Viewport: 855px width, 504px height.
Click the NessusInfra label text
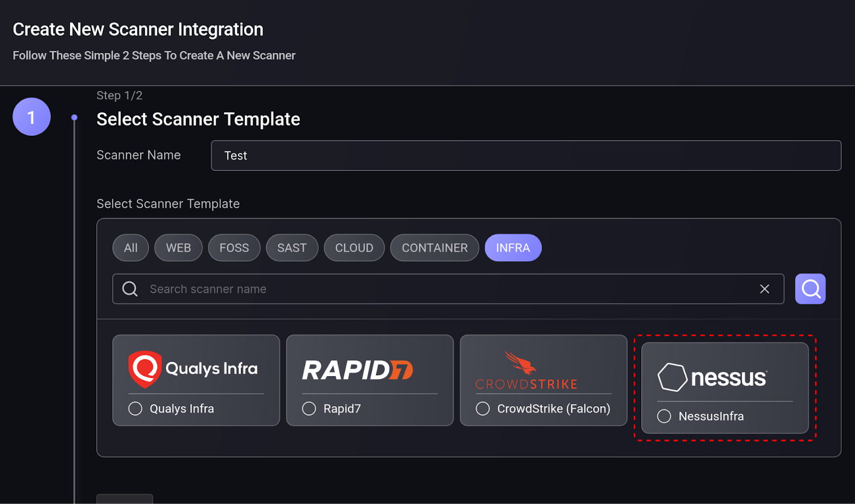(711, 416)
